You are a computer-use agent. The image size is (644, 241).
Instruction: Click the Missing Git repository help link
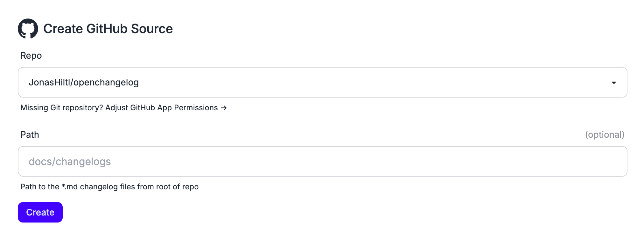point(60,108)
